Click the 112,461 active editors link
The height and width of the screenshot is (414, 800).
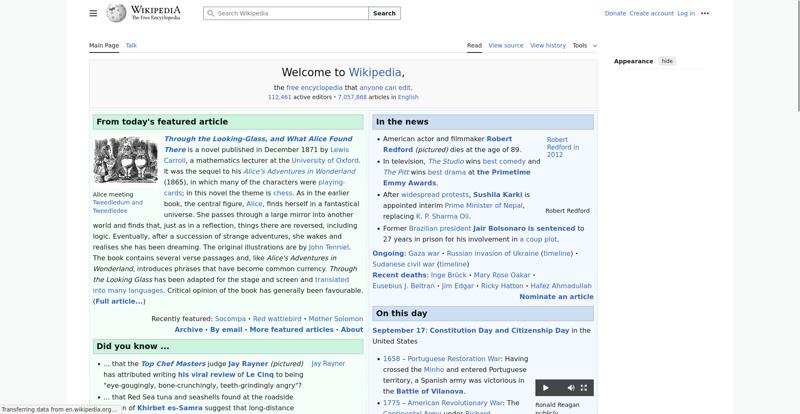280,97
